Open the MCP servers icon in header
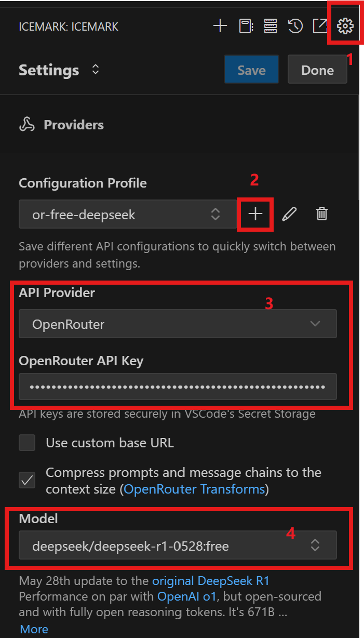Screen dimensions: 364x638 coord(270,26)
